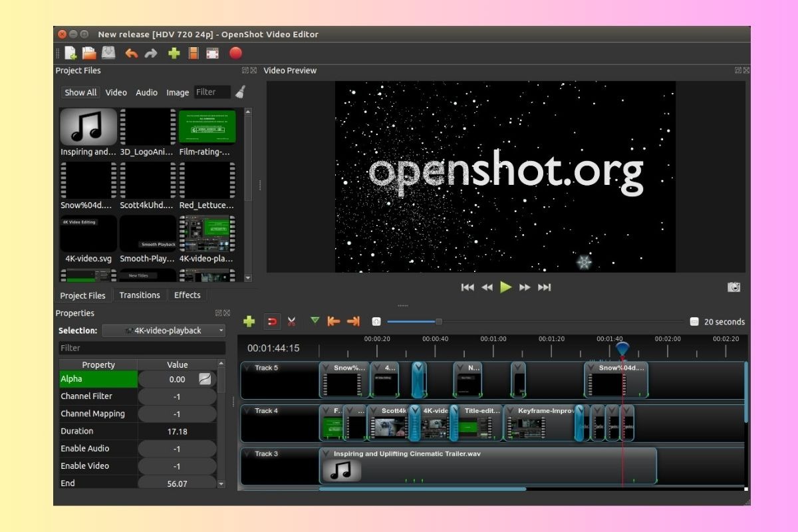Open Alpha keyframe curve icon

coord(205,379)
